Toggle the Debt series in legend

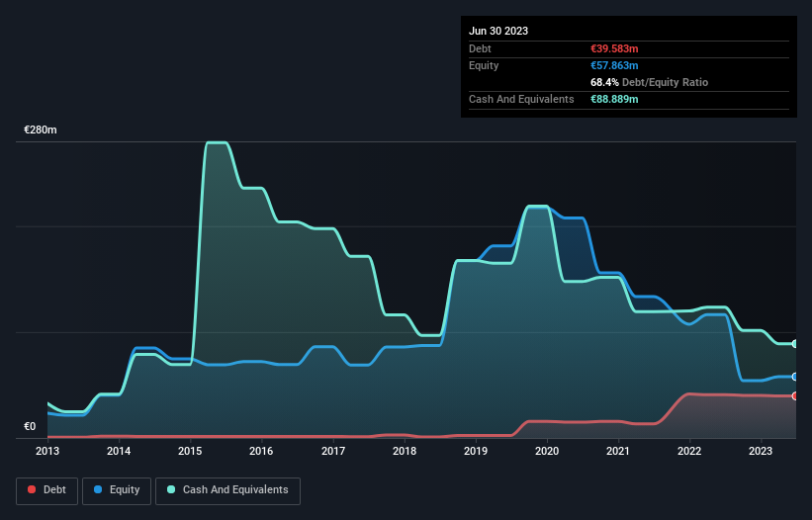click(45, 489)
